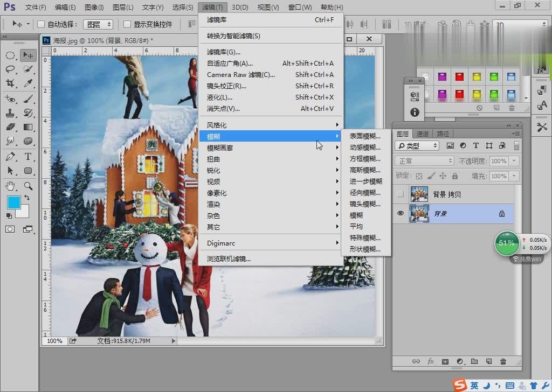Image resolution: width=552 pixels, height=392 pixels.
Task: Expand 风格化 submenu
Action: click(271, 125)
